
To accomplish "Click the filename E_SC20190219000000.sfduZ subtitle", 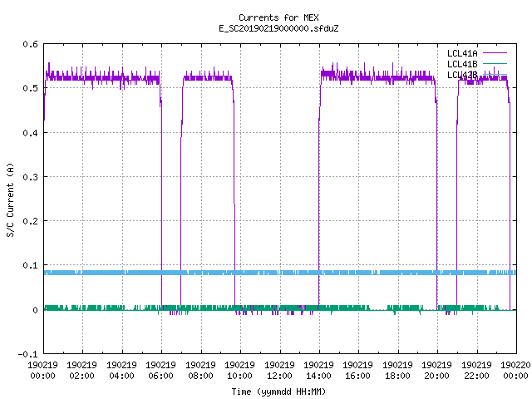I will point(278,28).
